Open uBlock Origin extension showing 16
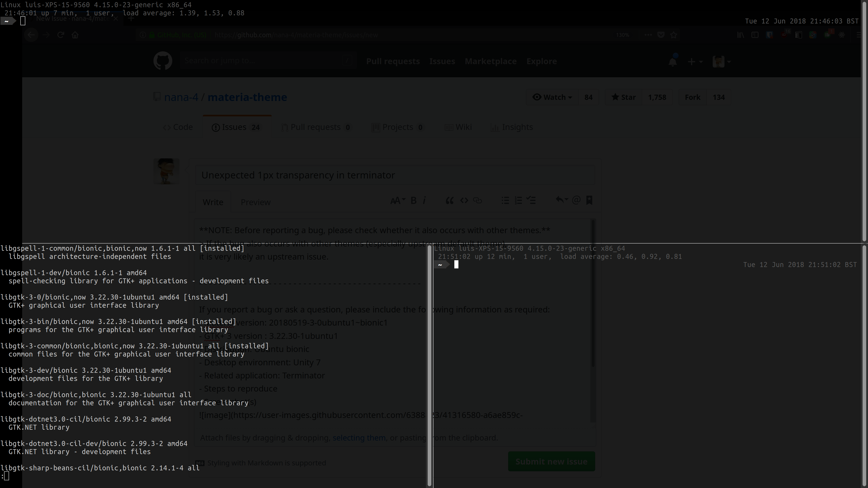This screenshot has width=868, height=488. click(784, 34)
